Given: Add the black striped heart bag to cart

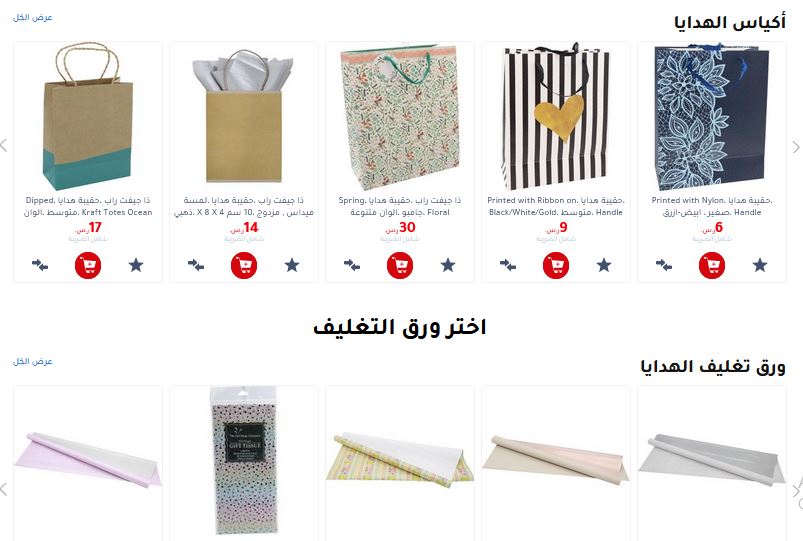Looking at the screenshot, I should (x=556, y=265).
